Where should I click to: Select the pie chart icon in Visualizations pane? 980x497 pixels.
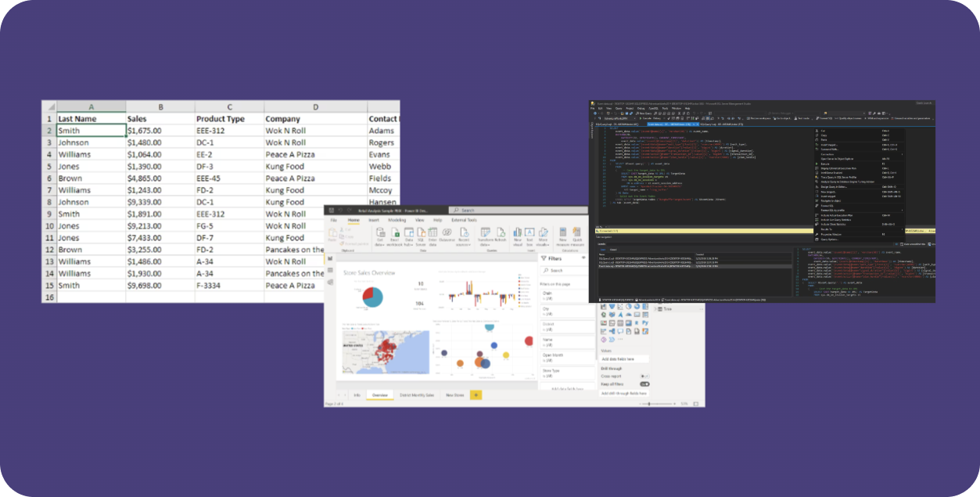(x=629, y=307)
